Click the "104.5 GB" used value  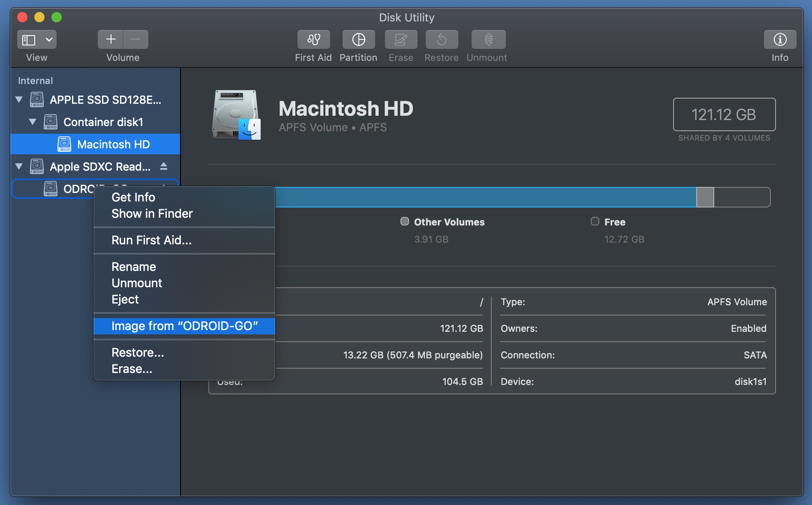point(463,382)
